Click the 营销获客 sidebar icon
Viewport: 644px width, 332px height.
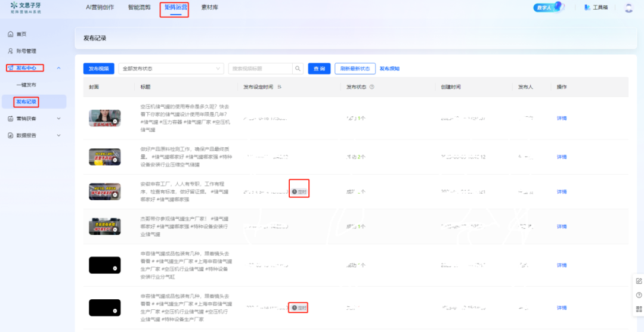click(11, 118)
